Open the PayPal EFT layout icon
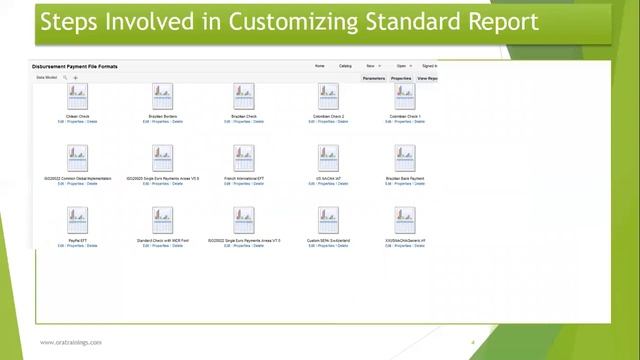Image resolution: width=640 pixels, height=360 pixels. (x=78, y=220)
